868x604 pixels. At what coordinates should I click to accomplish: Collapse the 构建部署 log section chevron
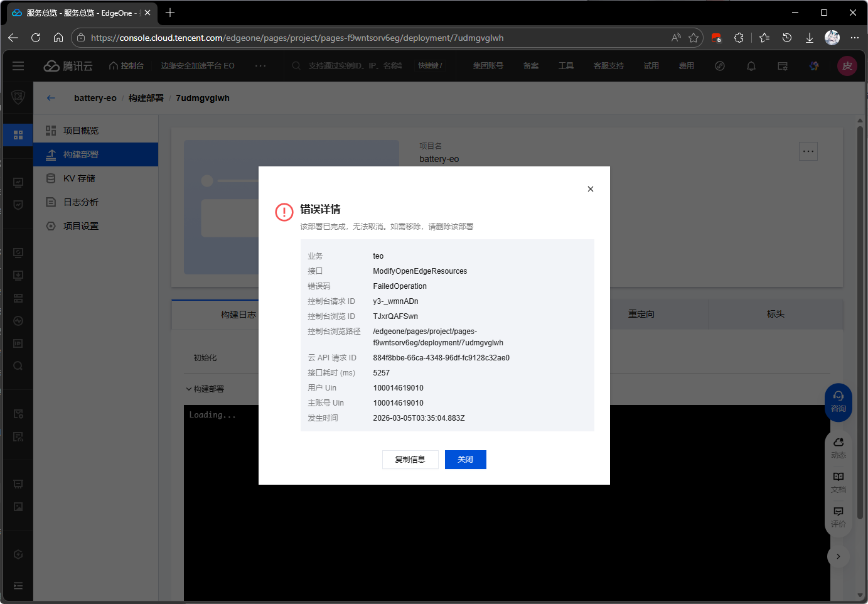pyautogui.click(x=188, y=389)
